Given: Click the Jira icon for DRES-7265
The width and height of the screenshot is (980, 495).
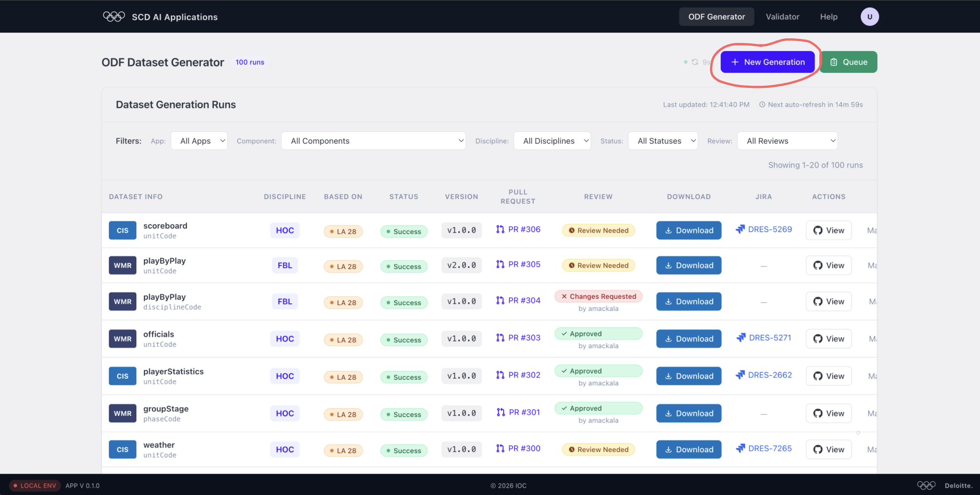Looking at the screenshot, I should [740, 448].
